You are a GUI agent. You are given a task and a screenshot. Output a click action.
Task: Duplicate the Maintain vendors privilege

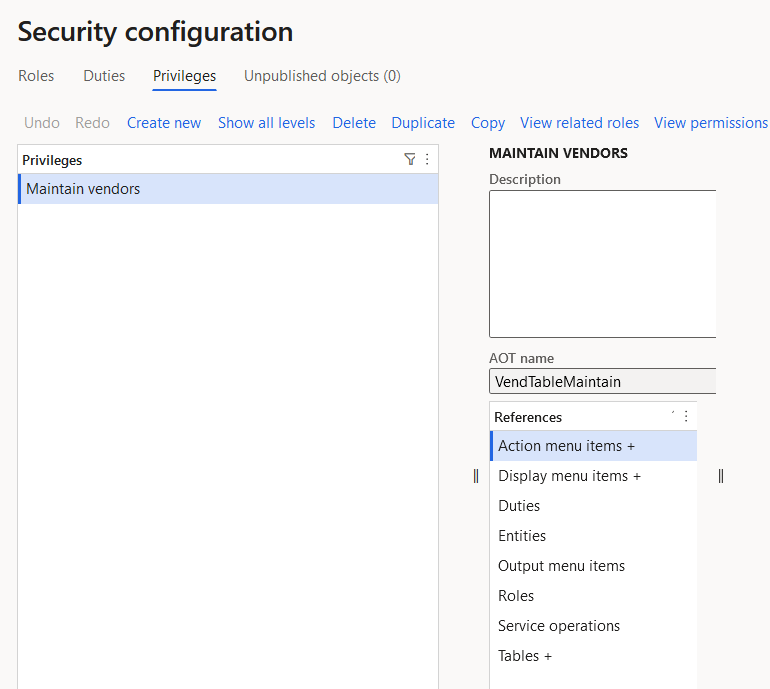coord(423,123)
